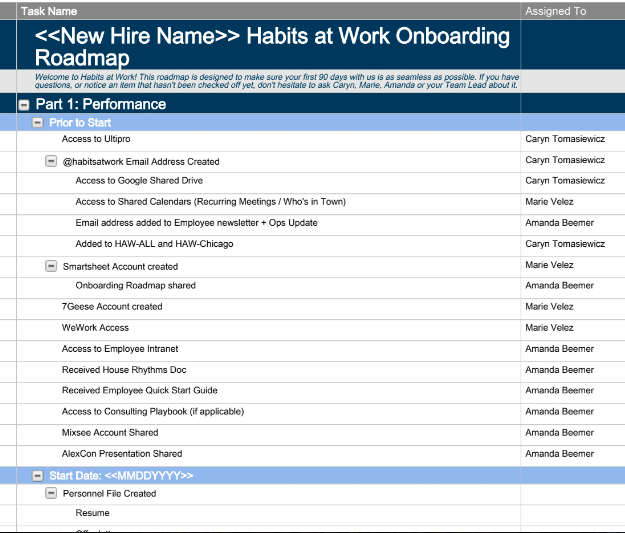Select Email address added to Employee newsletter task

tap(197, 223)
